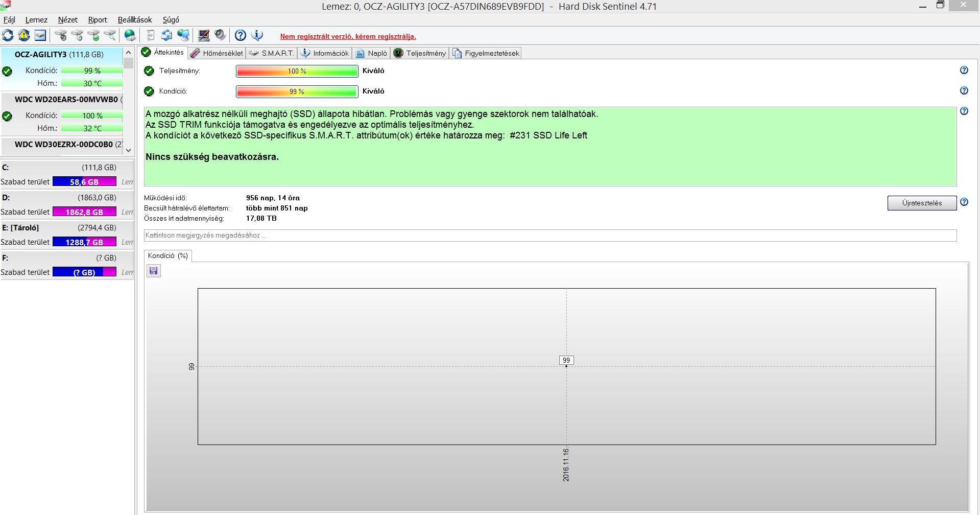The width and height of the screenshot is (980, 515).
Task: Click the D: free space bar 1862,8 GB
Action: click(84, 212)
